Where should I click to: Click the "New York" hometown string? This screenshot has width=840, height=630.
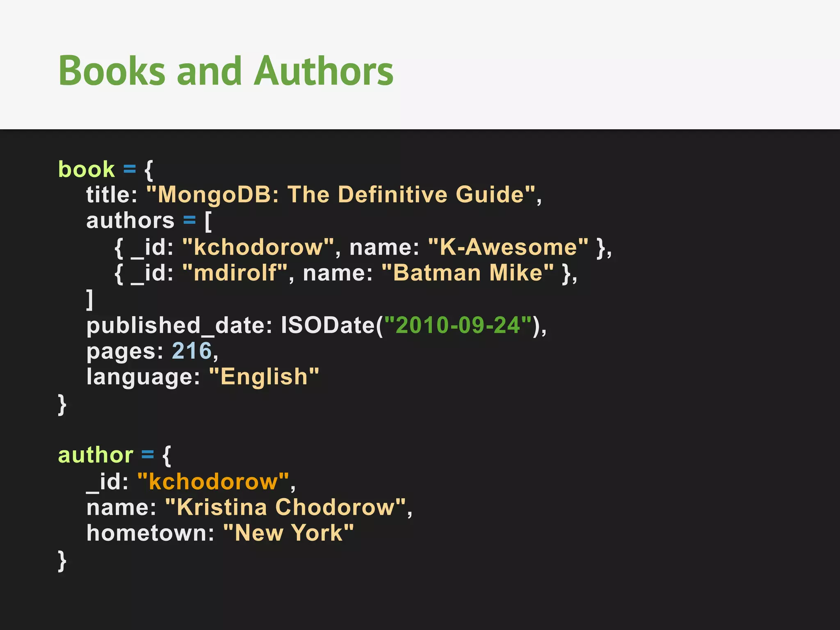[x=289, y=533]
